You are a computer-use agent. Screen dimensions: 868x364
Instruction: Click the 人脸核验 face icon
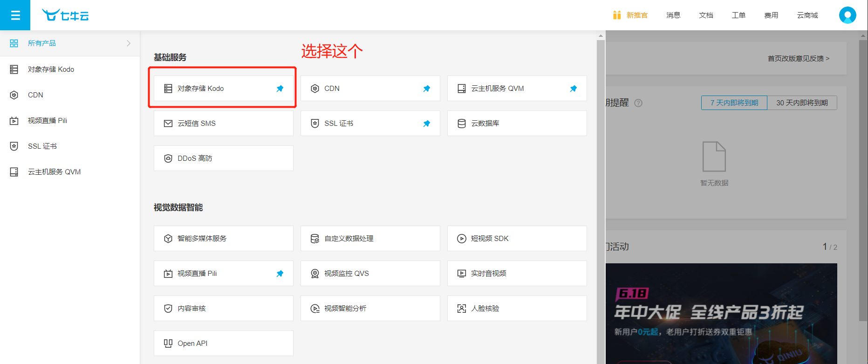pos(462,309)
